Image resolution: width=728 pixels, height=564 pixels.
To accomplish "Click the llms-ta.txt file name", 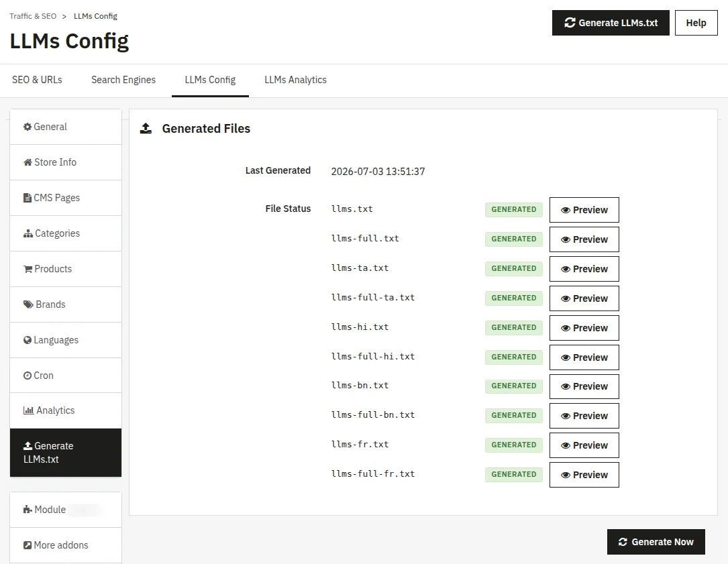I will (360, 268).
